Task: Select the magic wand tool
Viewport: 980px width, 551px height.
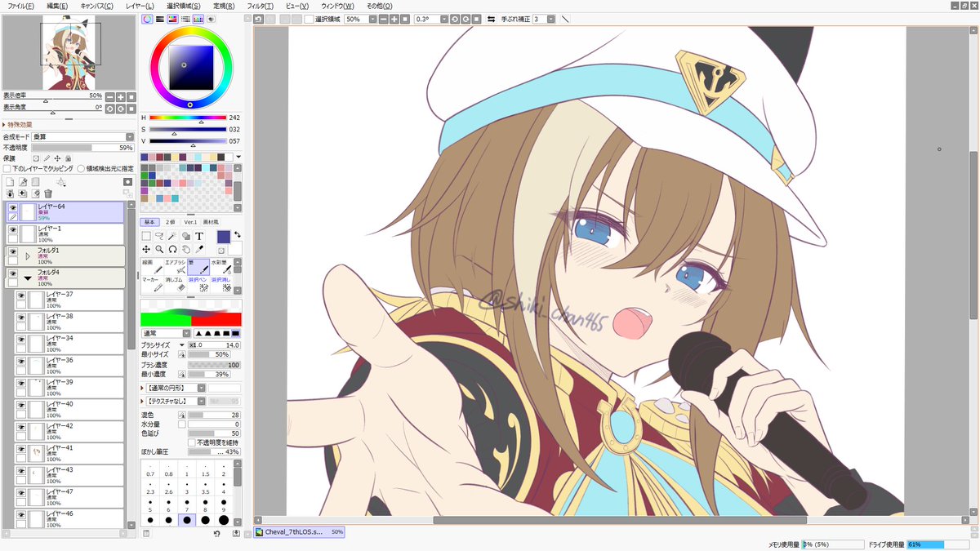Action: tap(172, 236)
